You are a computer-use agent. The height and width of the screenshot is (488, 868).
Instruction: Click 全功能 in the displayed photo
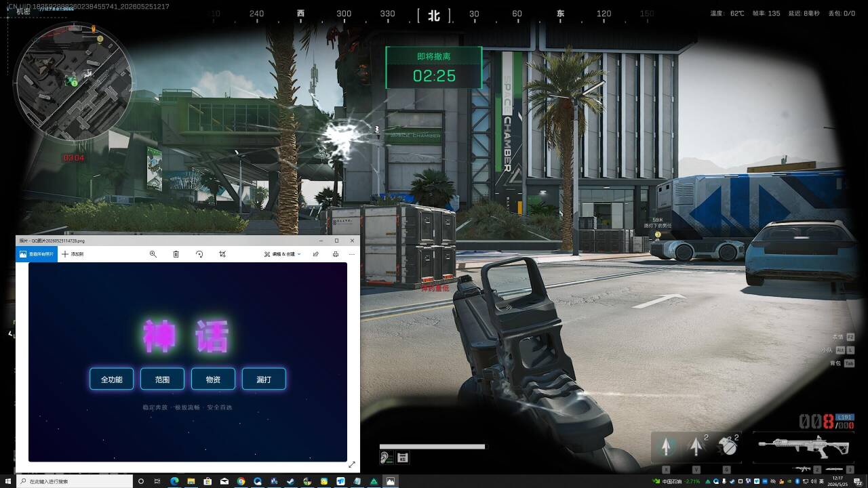click(x=112, y=379)
